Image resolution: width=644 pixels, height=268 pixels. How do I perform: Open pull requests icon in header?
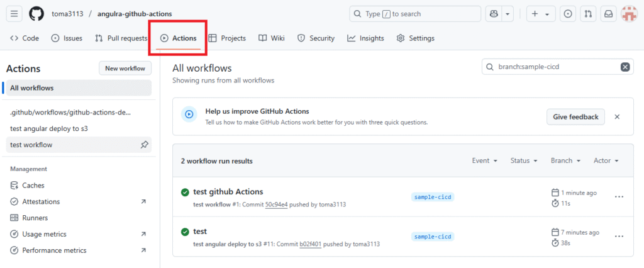tap(588, 14)
